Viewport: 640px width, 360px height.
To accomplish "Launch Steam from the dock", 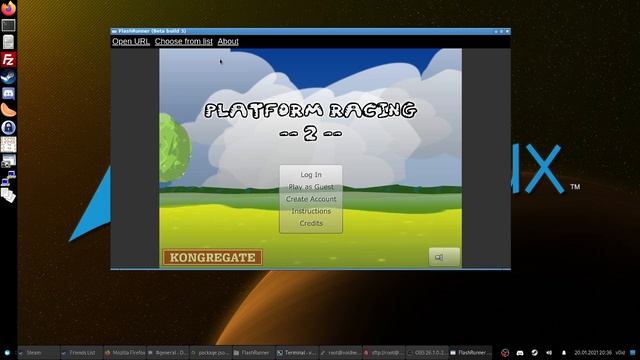I will tap(8, 77).
